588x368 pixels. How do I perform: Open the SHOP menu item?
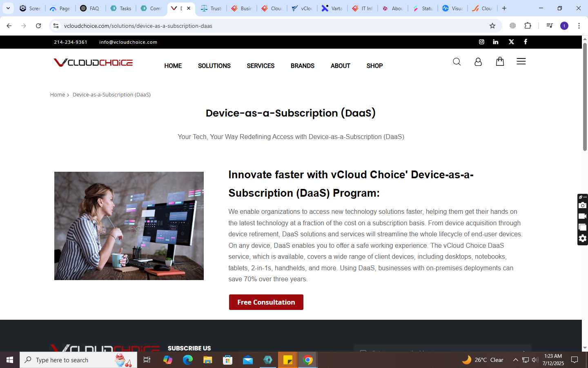[x=374, y=66]
